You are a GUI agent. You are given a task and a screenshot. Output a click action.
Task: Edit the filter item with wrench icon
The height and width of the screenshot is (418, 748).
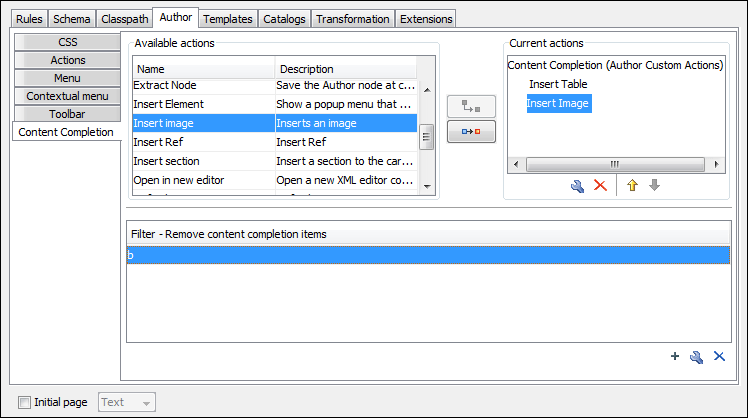tap(697, 357)
